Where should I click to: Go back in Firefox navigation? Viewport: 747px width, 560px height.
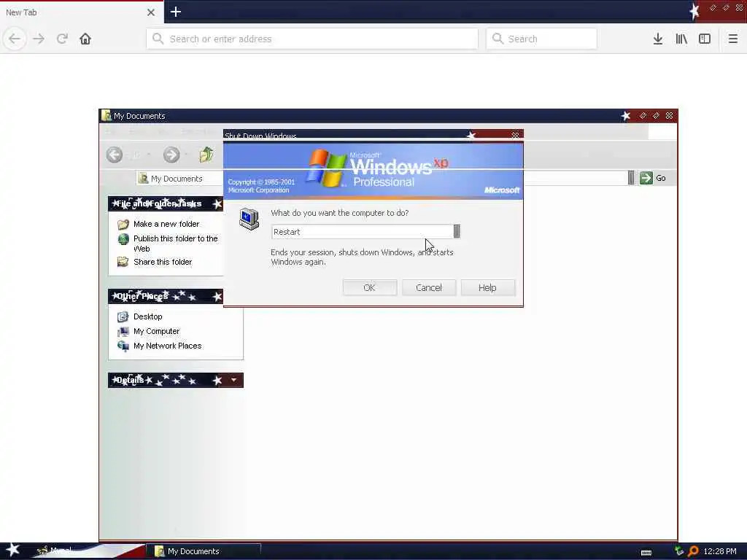15,39
